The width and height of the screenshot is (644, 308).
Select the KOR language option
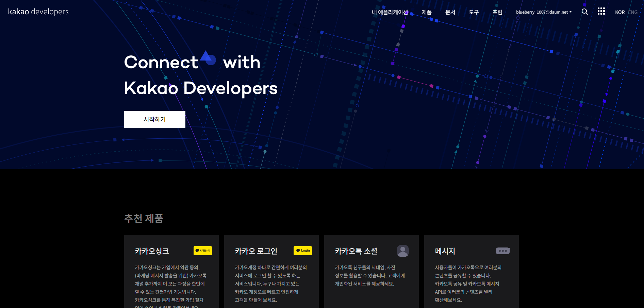point(620,12)
